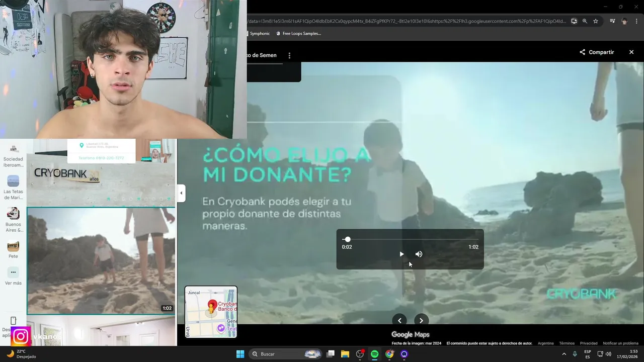
Task: Open the network tray icon
Action: click(x=600, y=354)
